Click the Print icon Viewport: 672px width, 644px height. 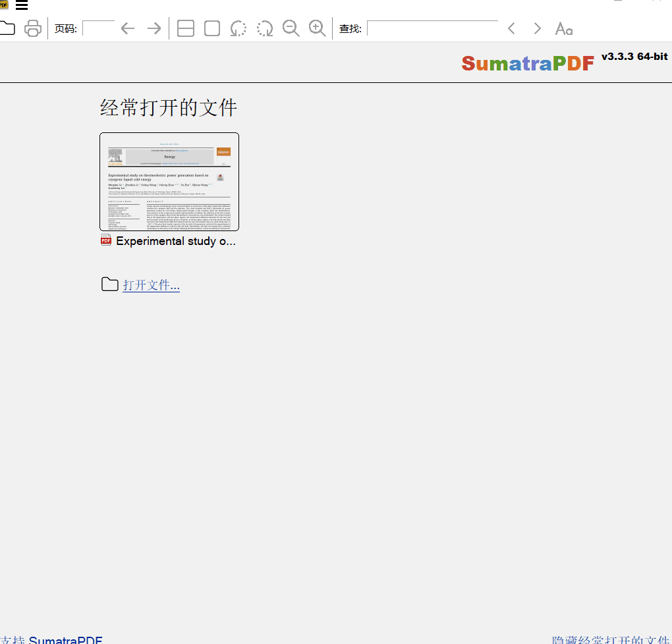[x=32, y=28]
